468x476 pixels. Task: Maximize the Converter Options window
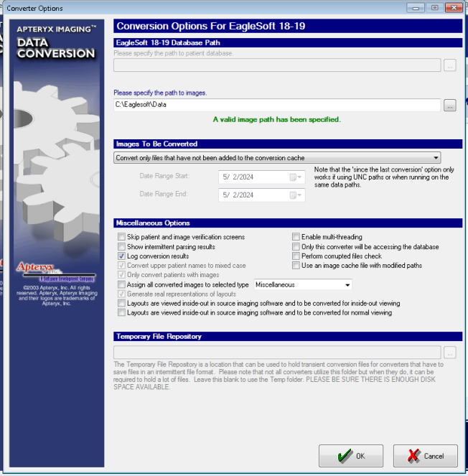coord(434,8)
